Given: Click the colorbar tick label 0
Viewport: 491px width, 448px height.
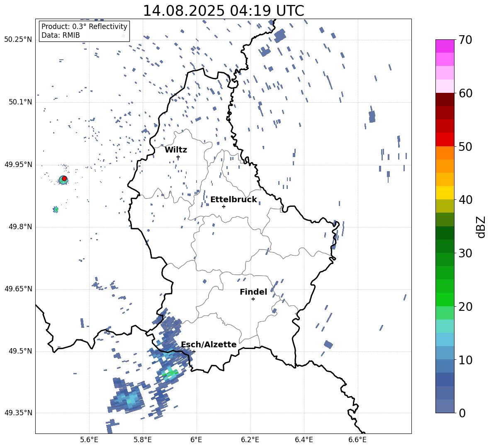Looking at the screenshot, I should click(462, 413).
